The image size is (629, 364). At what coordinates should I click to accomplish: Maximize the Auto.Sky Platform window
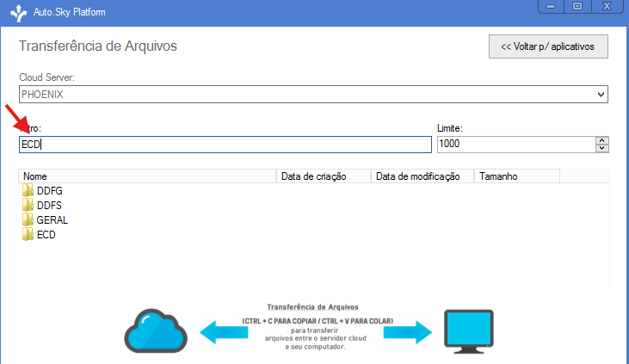point(577,6)
